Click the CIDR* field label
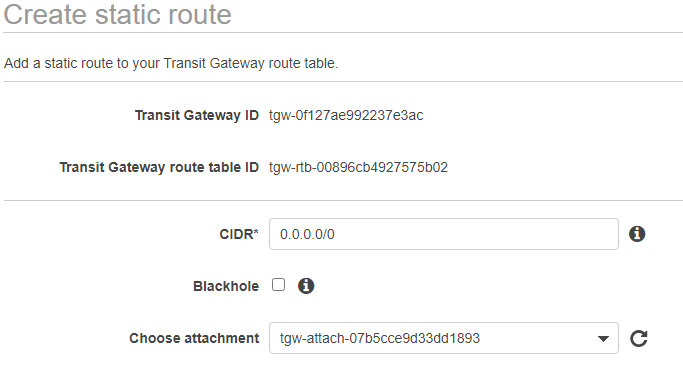 [x=239, y=234]
